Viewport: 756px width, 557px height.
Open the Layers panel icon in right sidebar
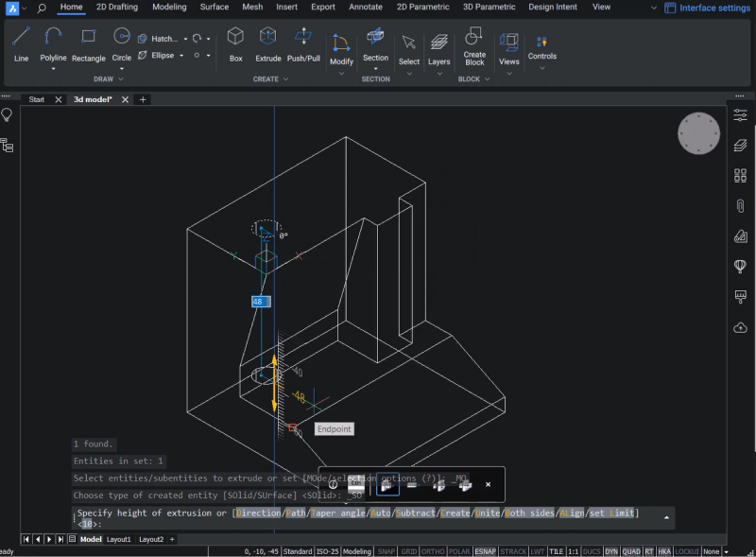point(740,148)
